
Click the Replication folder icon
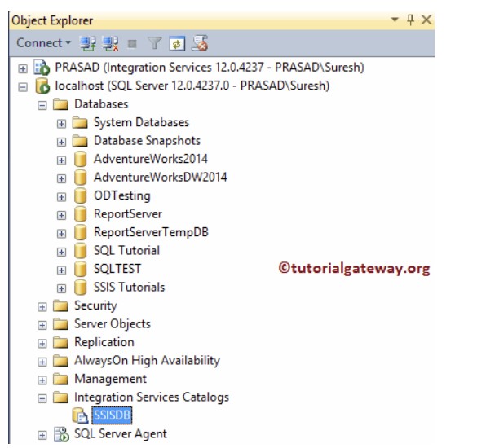coord(60,342)
